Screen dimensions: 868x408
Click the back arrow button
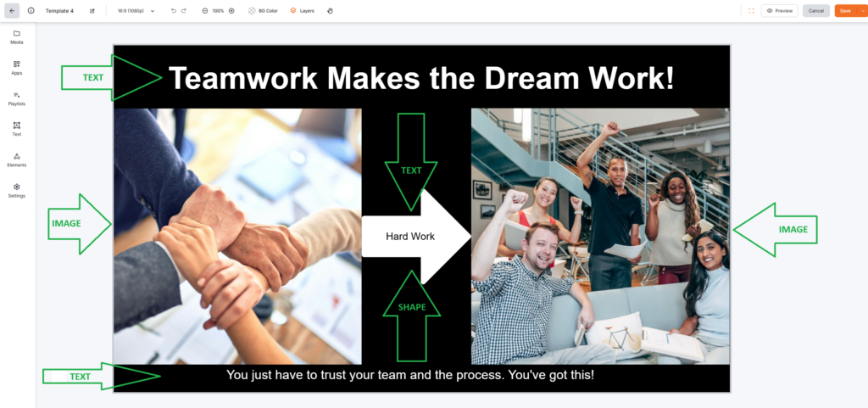[x=12, y=11]
